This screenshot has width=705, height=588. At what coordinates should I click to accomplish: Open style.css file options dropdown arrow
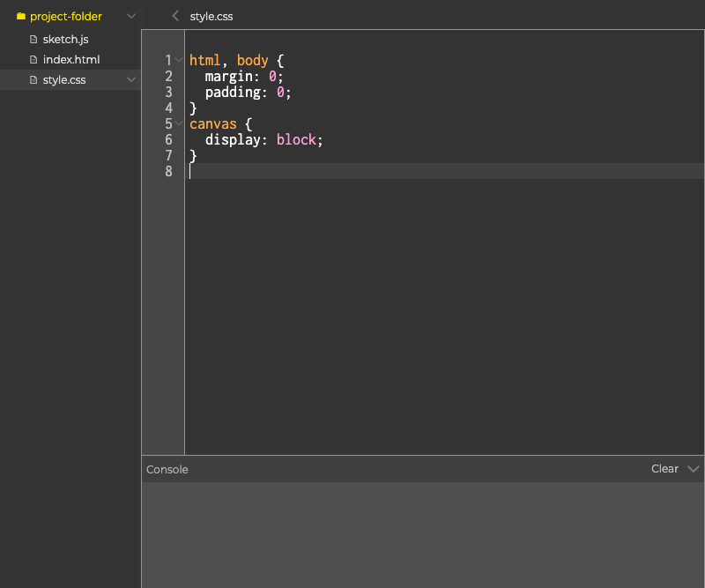point(131,80)
